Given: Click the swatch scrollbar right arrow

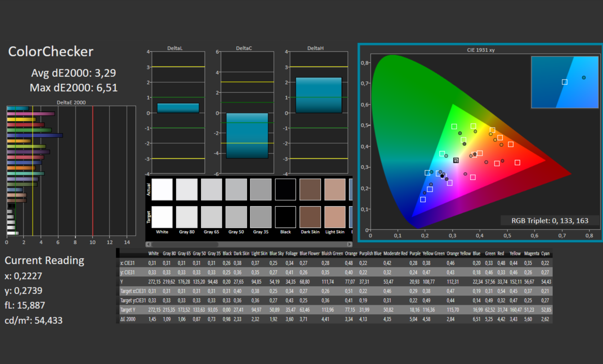Looking at the screenshot, I should [349, 244].
